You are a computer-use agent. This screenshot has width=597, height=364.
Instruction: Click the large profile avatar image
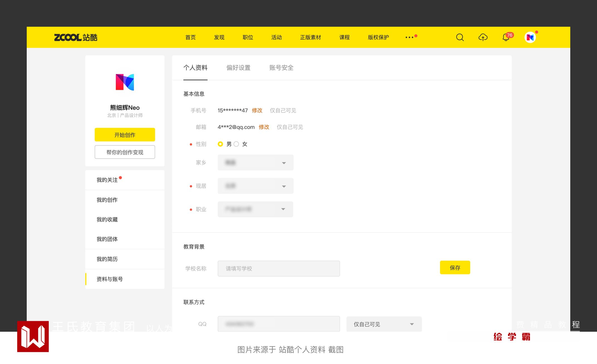pos(125,82)
